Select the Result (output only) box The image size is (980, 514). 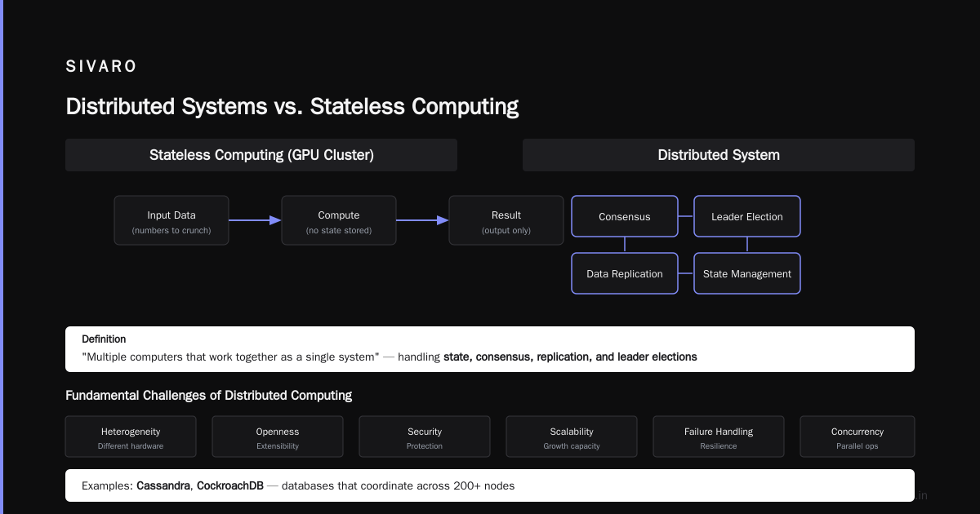[x=506, y=220]
